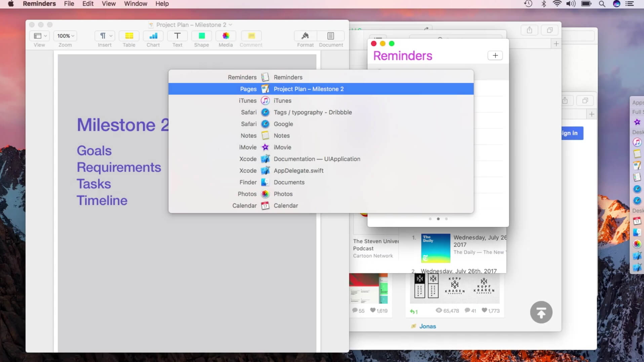Click the Bluetooth icon in menu bar
Image resolution: width=644 pixels, height=362 pixels.
(x=544, y=4)
